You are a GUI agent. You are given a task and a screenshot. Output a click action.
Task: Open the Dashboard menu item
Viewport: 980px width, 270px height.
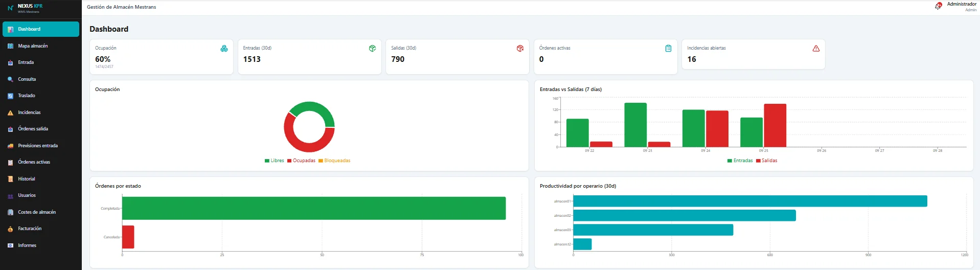point(41,29)
